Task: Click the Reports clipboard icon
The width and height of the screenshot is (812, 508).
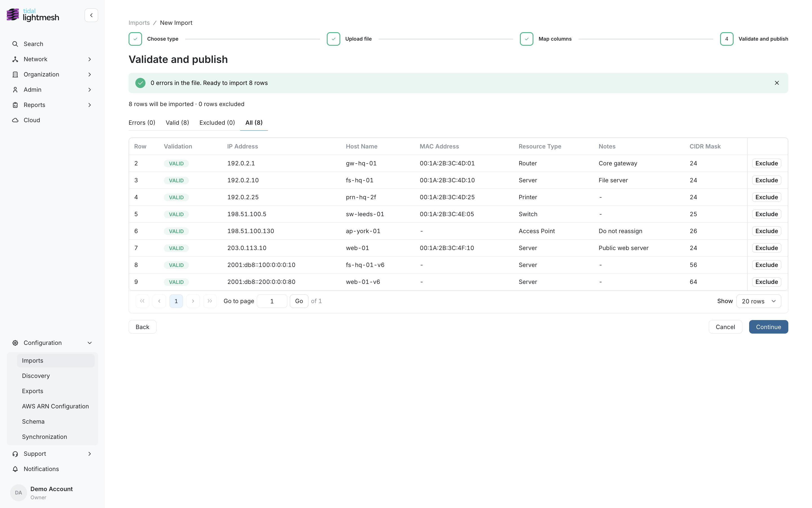Action: [x=15, y=105]
